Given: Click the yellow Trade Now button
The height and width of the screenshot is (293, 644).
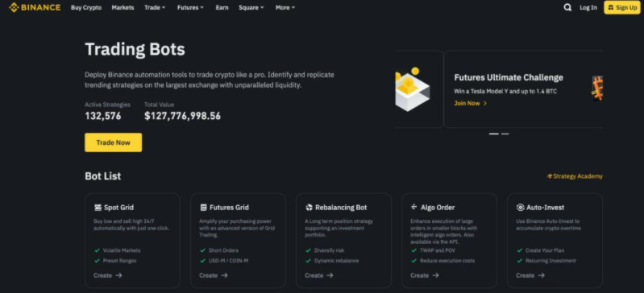Looking at the screenshot, I should click(x=114, y=142).
